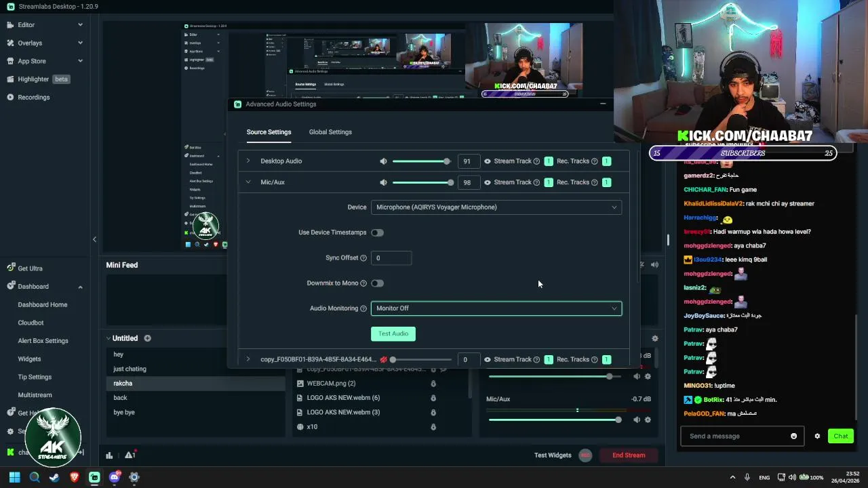Switch to the Source Settings tab
868x488 pixels.
pos(269,132)
